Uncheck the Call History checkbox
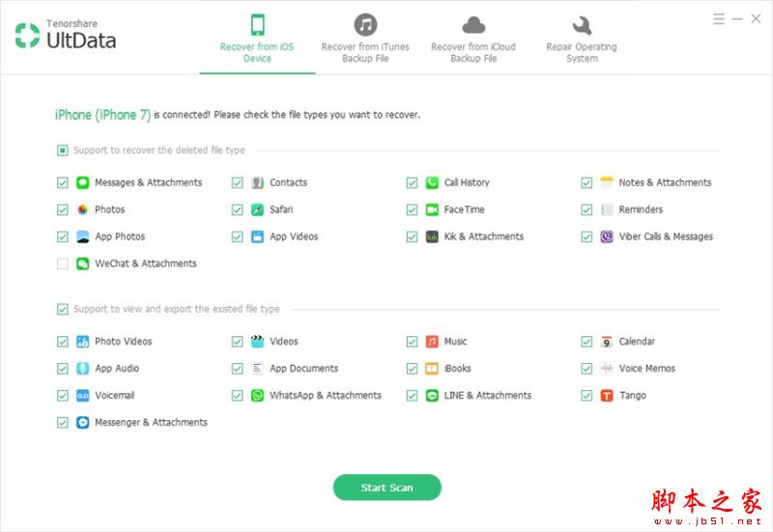The image size is (773, 532). point(413,182)
